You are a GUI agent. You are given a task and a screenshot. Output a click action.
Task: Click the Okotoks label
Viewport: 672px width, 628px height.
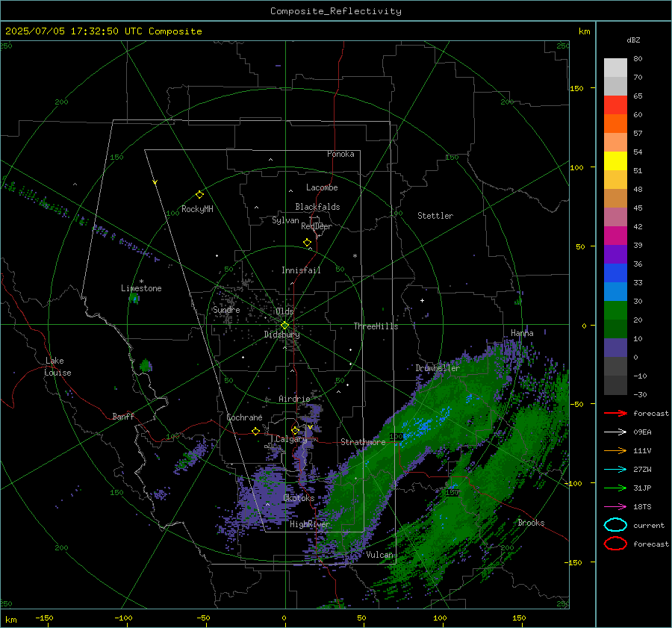click(299, 498)
